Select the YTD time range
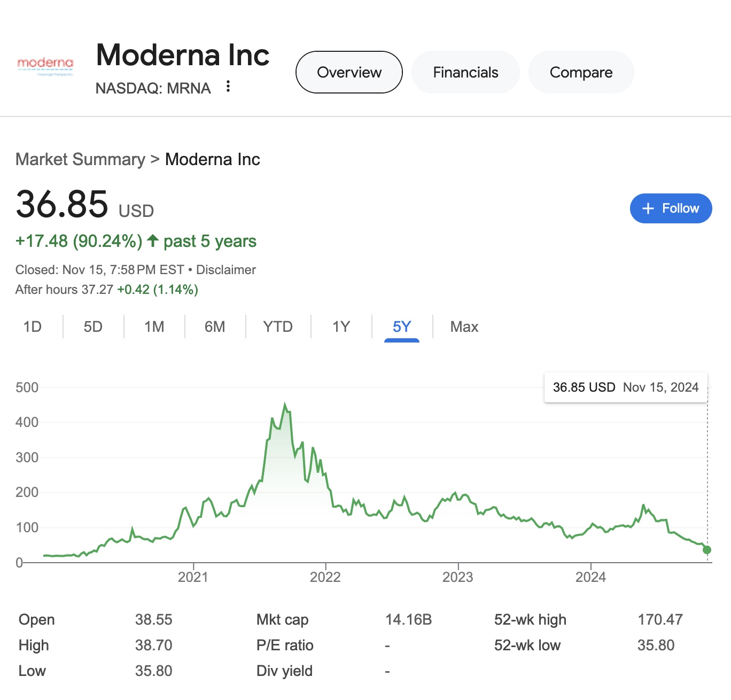731x700 pixels. click(x=278, y=326)
